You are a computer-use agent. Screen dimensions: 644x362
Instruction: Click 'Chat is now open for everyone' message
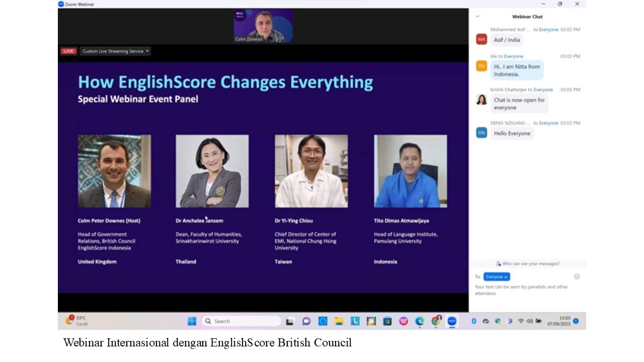coord(519,104)
